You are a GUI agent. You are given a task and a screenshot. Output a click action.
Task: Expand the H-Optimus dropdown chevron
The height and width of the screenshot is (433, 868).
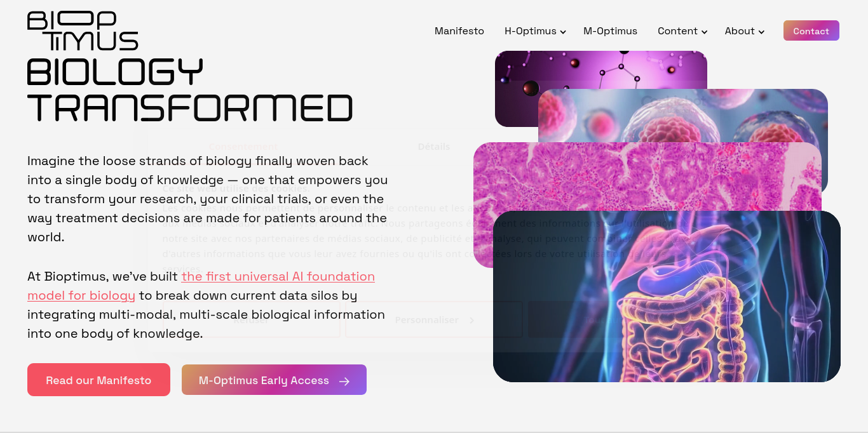[563, 32]
